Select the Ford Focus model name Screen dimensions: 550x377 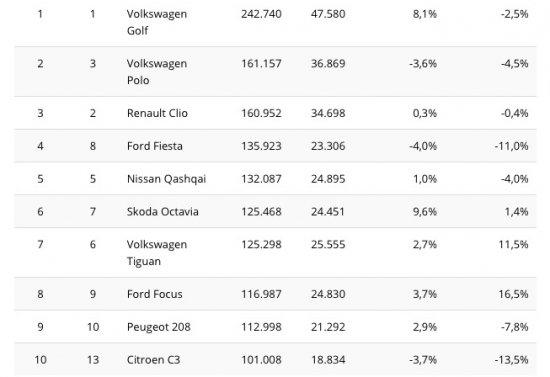point(155,294)
